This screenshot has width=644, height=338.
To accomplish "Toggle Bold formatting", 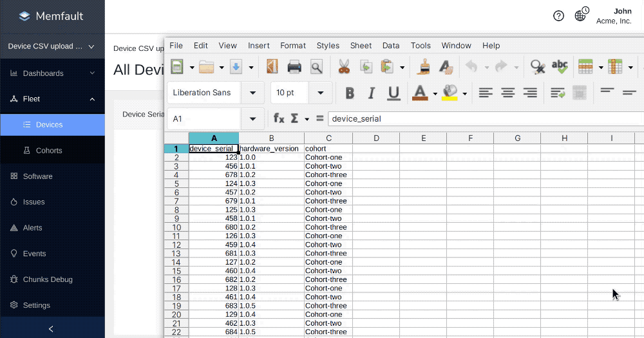I will point(350,93).
